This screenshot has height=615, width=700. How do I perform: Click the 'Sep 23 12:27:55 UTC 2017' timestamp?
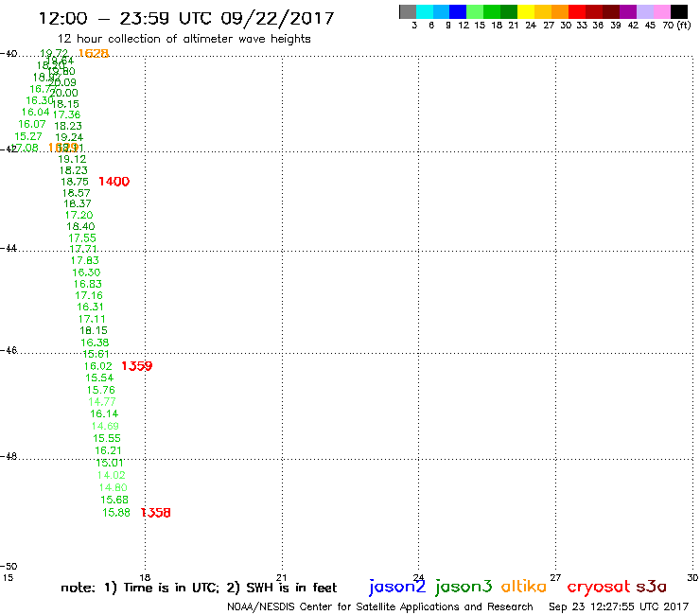pyautogui.click(x=619, y=606)
